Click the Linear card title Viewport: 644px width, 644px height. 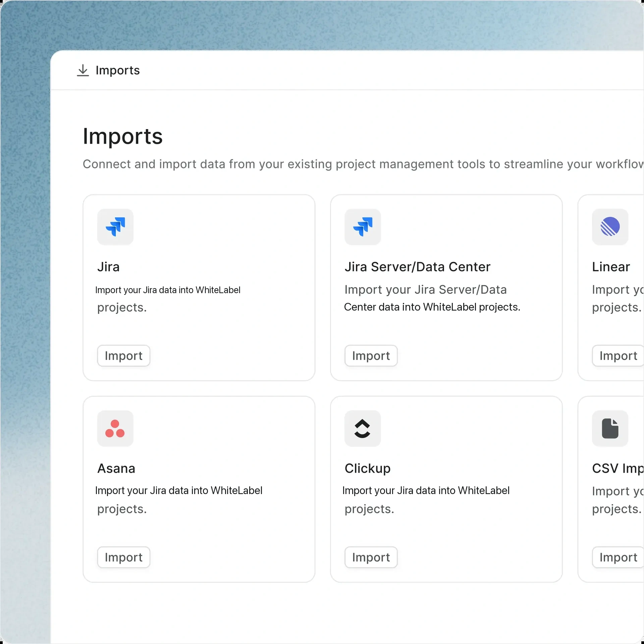tap(611, 267)
